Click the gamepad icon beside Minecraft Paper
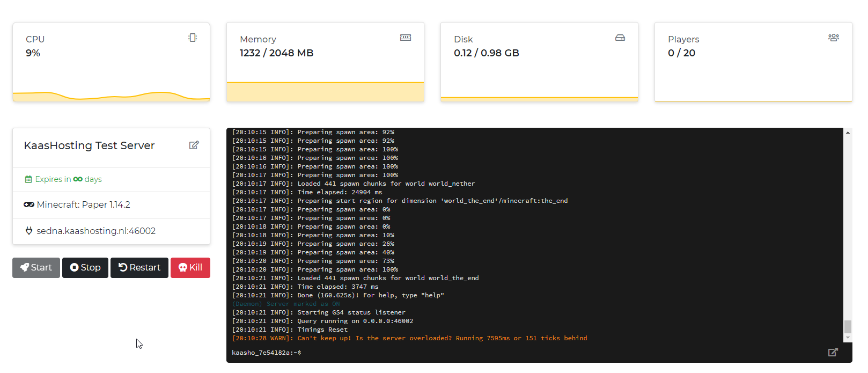Viewport: 868px width, 373px height. pos(29,204)
